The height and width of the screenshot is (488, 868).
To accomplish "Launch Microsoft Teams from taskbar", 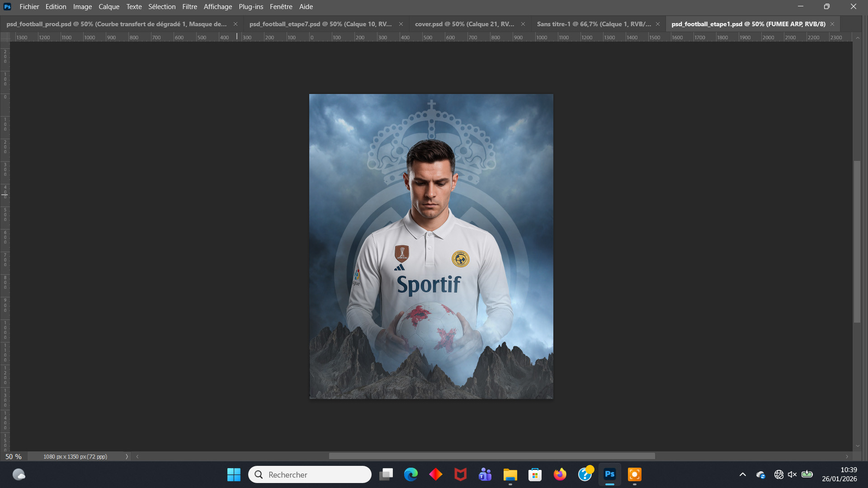I will tap(485, 474).
